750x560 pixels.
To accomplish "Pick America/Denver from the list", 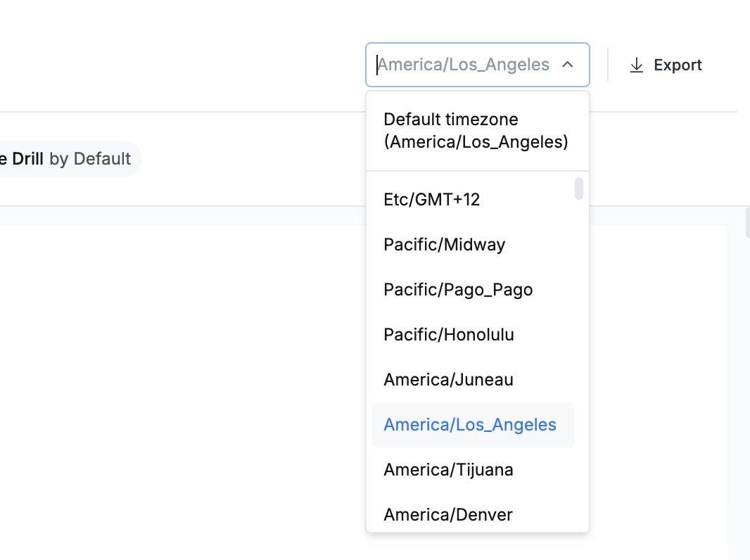I will (x=448, y=515).
